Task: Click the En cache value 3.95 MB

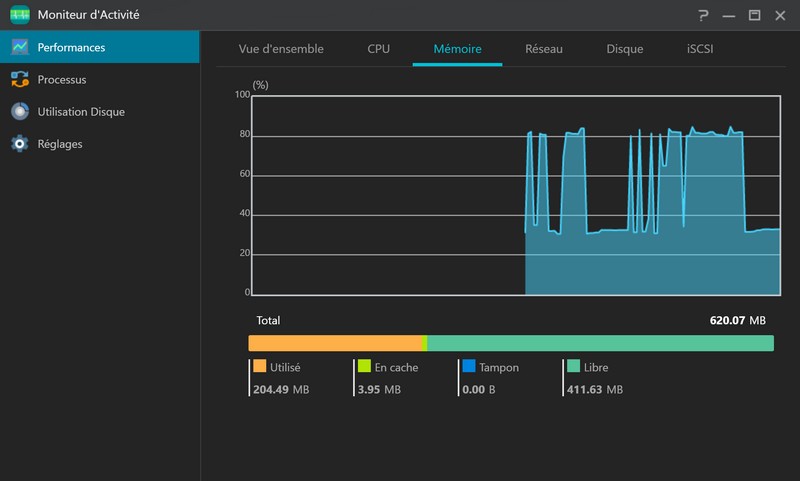Action: [379, 390]
